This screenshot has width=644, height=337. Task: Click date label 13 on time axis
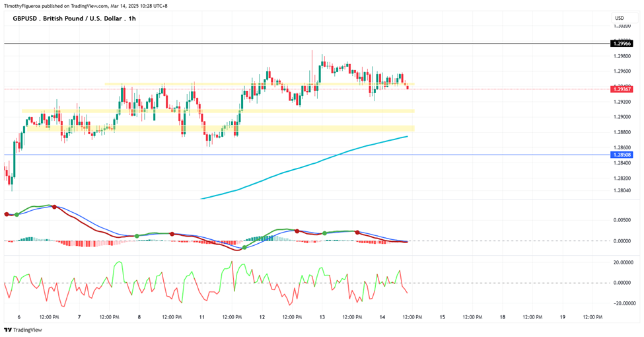click(x=322, y=317)
